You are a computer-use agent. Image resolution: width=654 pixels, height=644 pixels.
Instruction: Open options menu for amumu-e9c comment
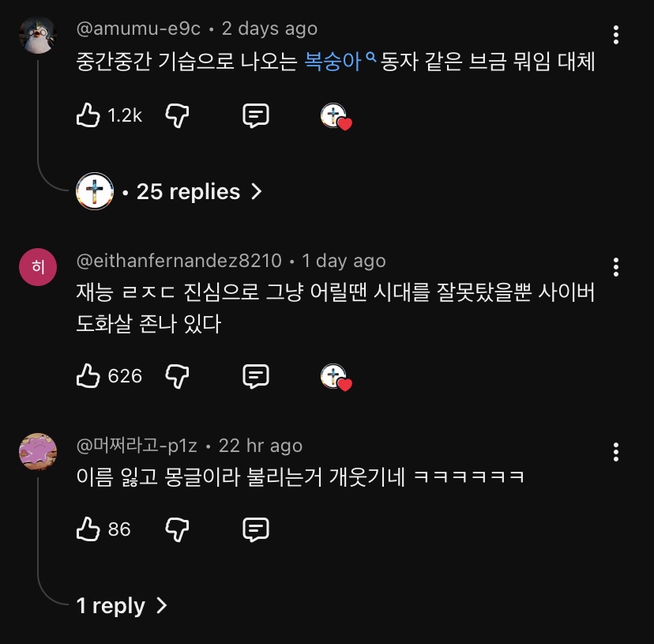[x=616, y=35]
